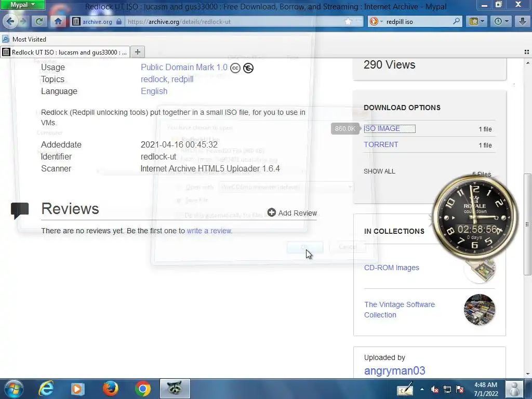Viewport: 532px width, 399px height.
Task: Open The Vintage Software Collection link
Action: (x=400, y=310)
